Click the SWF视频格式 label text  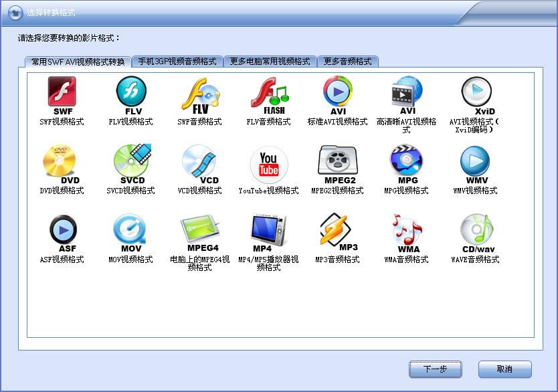pyautogui.click(x=62, y=122)
